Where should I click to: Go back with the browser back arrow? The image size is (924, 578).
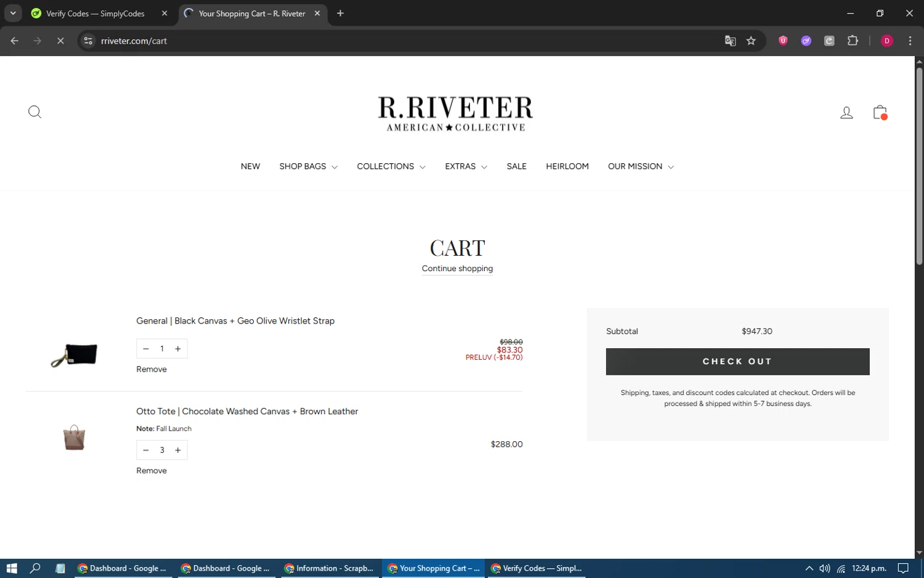14,41
